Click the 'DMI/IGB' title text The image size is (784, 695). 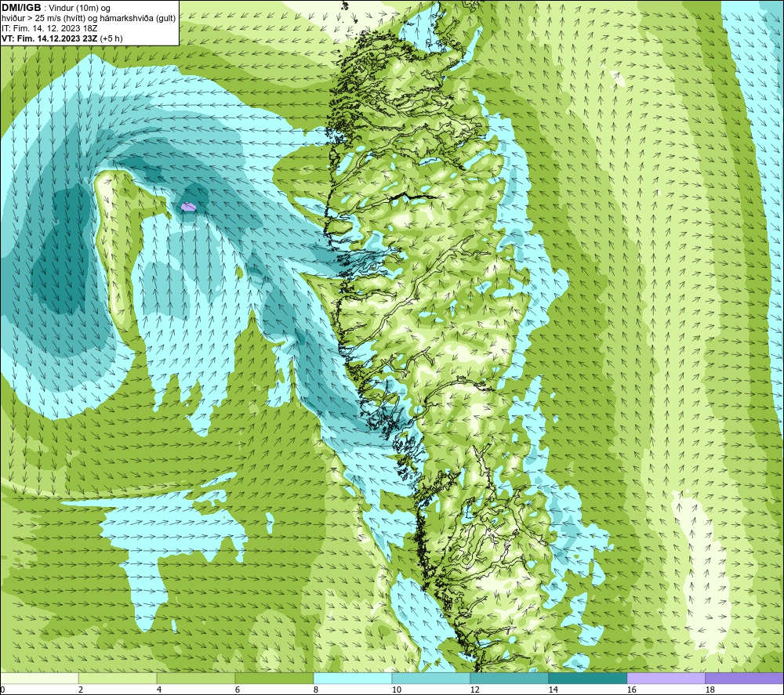click(x=21, y=8)
